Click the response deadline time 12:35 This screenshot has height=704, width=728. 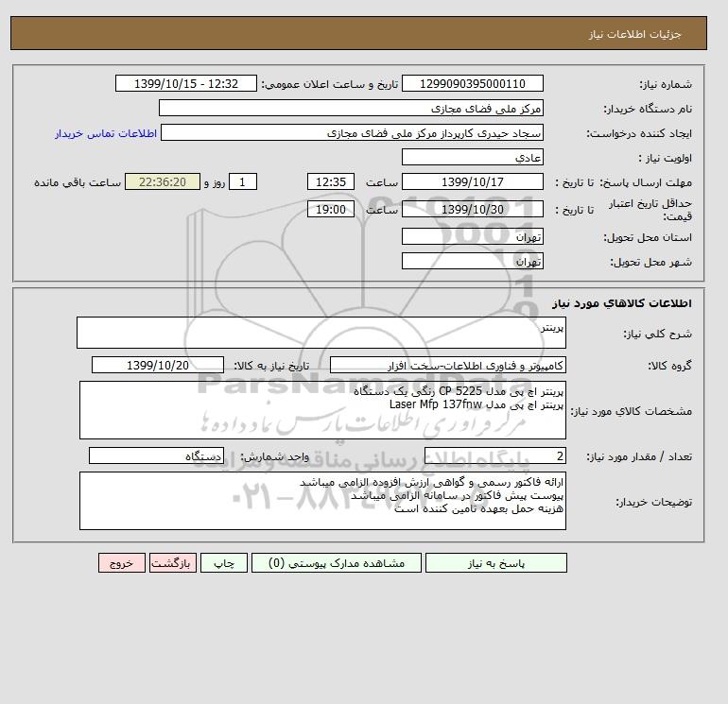331,182
